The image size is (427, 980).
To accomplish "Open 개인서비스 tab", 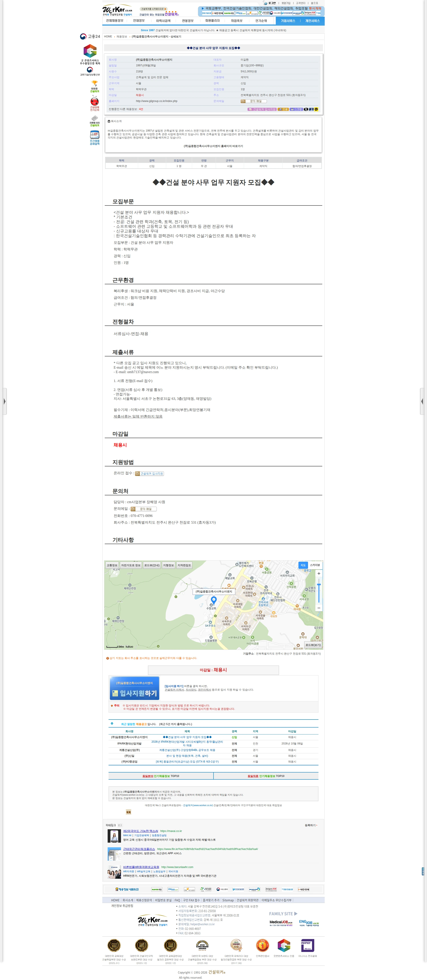I will [313, 21].
